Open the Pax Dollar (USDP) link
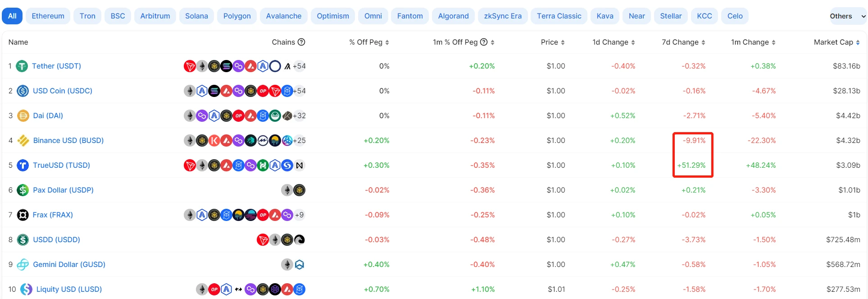Screen dimensions: 868x299 pos(63,190)
